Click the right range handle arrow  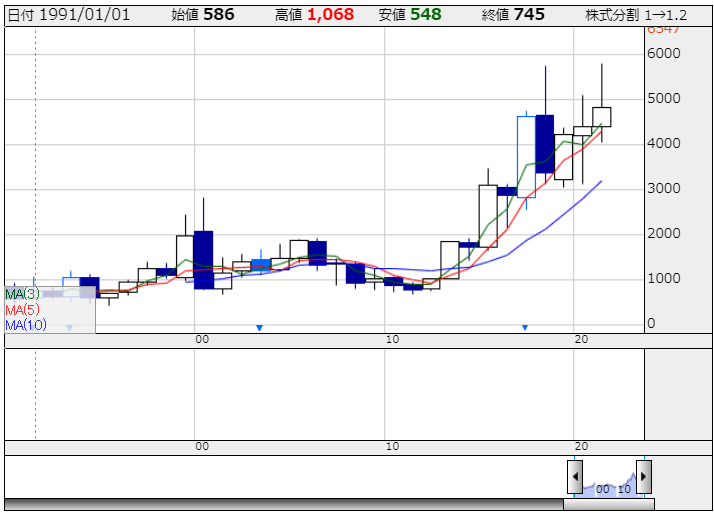pyautogui.click(x=643, y=477)
